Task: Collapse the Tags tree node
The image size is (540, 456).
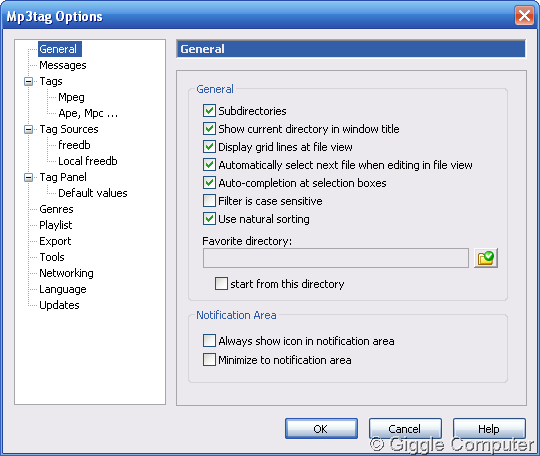Action: [29, 82]
